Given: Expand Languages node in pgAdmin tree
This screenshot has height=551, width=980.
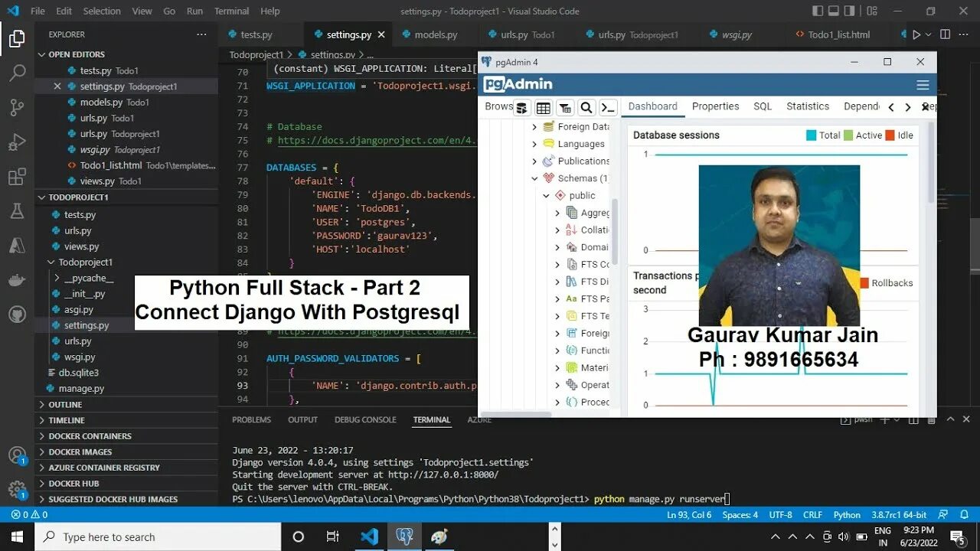Looking at the screenshot, I should [x=534, y=144].
